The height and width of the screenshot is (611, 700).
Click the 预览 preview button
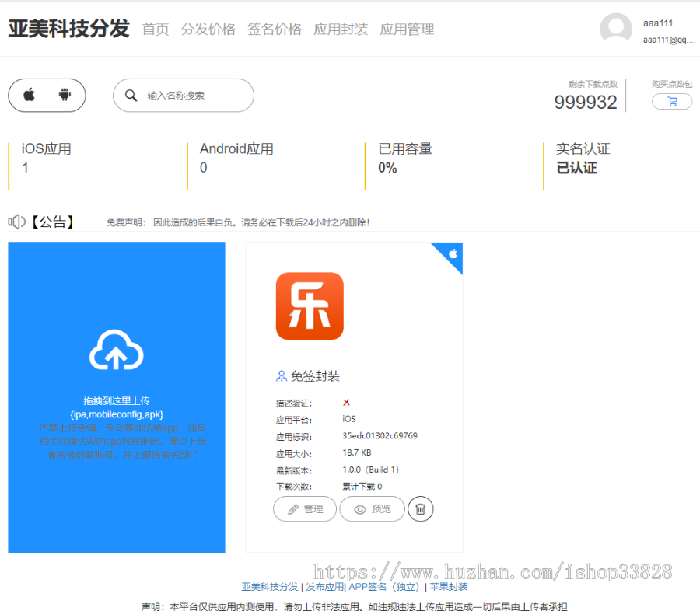[373, 509]
